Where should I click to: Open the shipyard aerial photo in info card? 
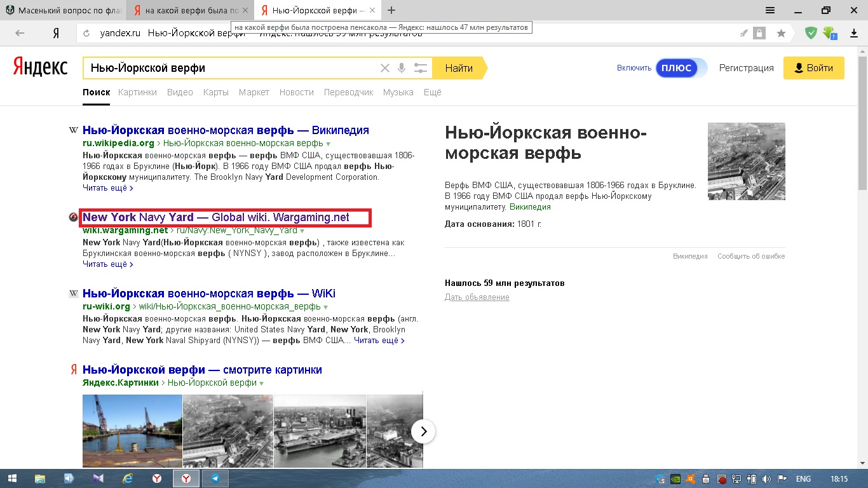(747, 161)
